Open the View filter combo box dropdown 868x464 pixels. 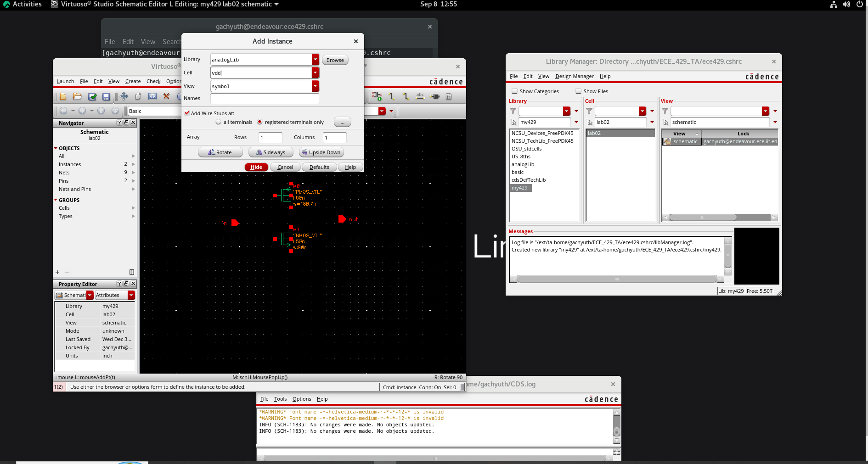pyautogui.click(x=765, y=111)
